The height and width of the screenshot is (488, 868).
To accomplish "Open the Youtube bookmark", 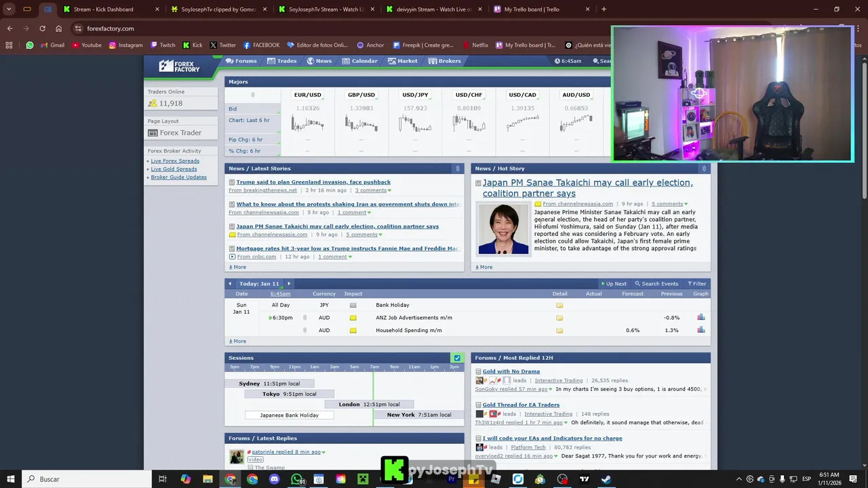I will coord(86,45).
